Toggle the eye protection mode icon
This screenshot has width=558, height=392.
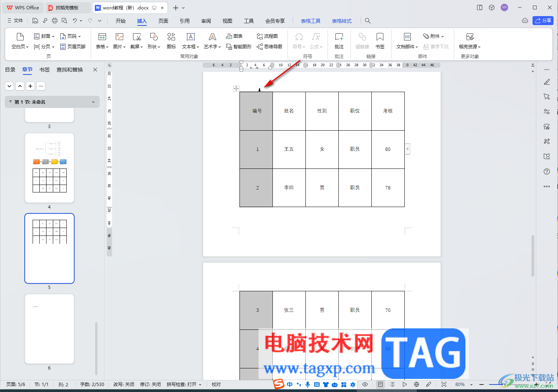click(x=365, y=385)
